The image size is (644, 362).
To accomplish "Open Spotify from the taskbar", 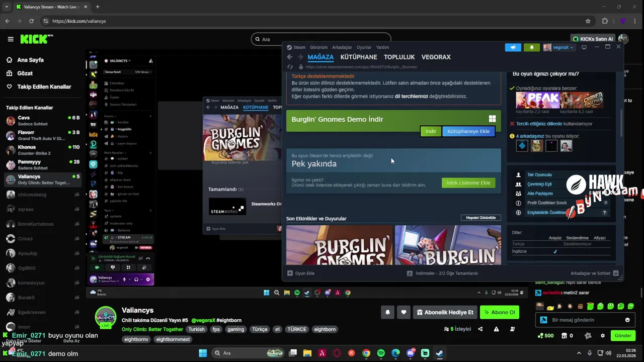I will [381, 353].
